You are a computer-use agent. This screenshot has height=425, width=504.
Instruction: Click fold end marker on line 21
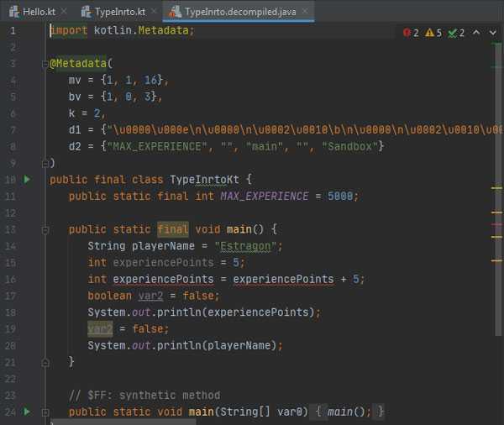pos(45,363)
